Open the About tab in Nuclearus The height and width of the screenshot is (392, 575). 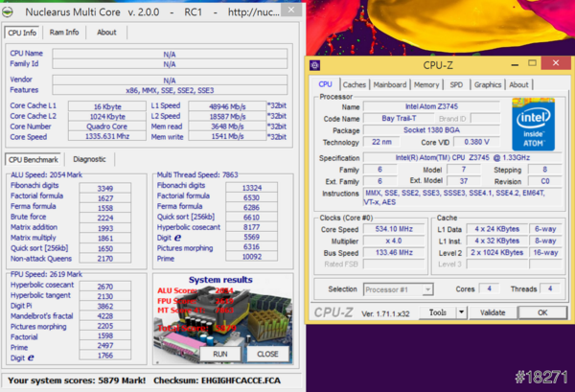pyautogui.click(x=106, y=32)
